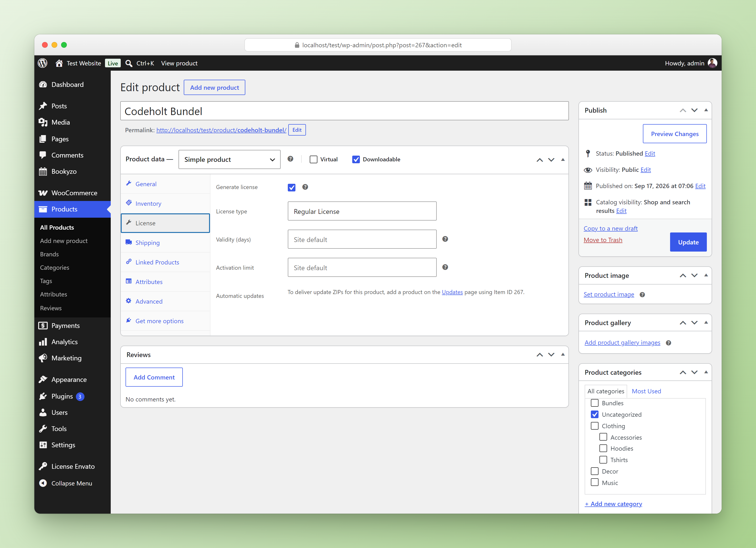
Task: Click the admin user avatar
Action: tap(712, 63)
